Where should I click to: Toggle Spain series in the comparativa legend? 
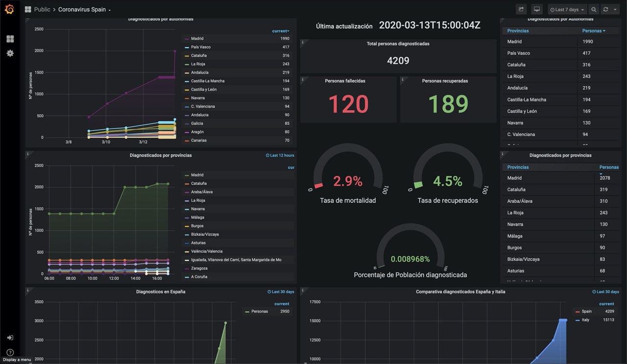click(587, 312)
